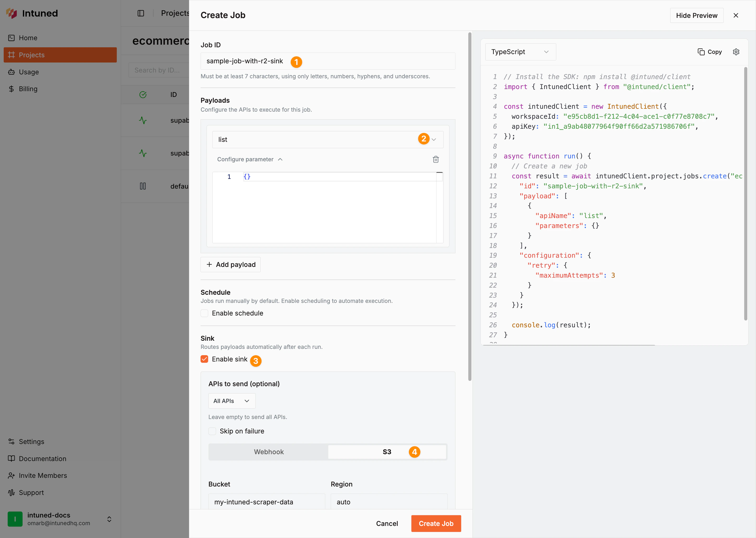This screenshot has width=756, height=538.
Task: Click the Add payload button
Action: point(230,264)
